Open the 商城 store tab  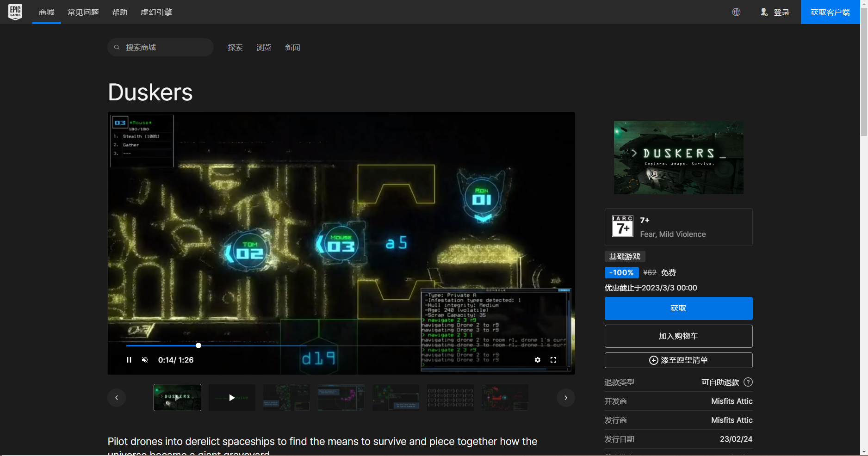(47, 12)
